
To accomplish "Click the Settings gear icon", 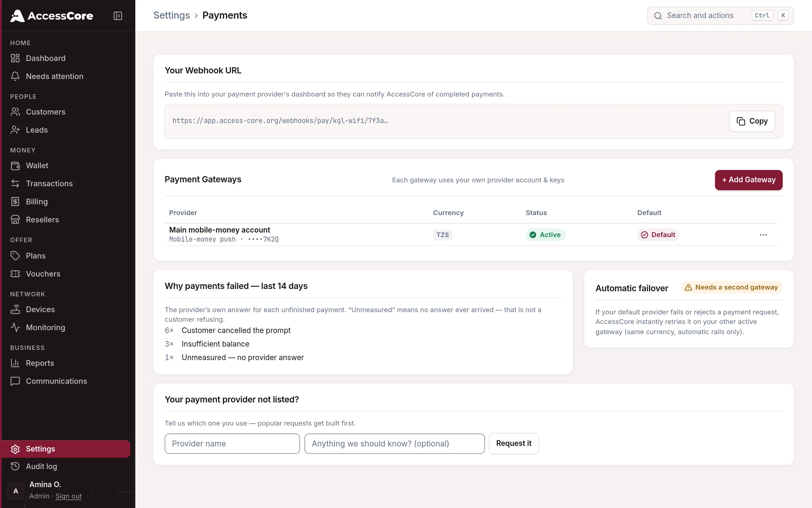I will pos(15,449).
